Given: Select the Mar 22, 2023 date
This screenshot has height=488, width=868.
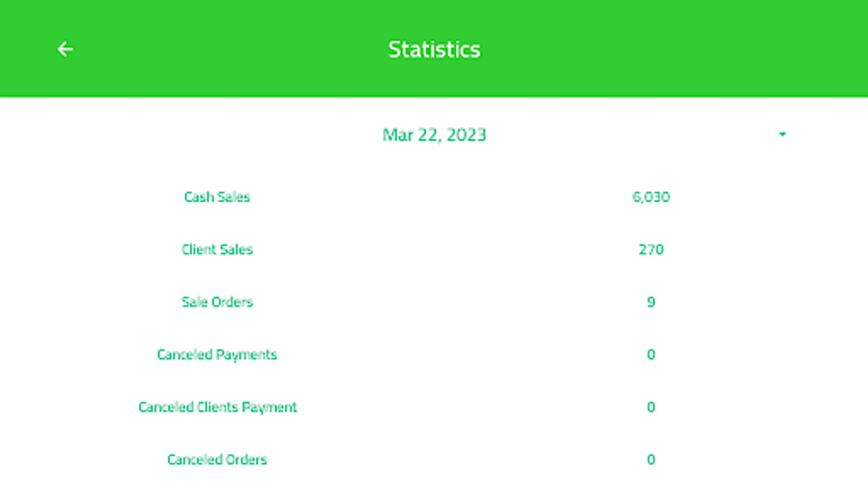Looking at the screenshot, I should tap(434, 134).
